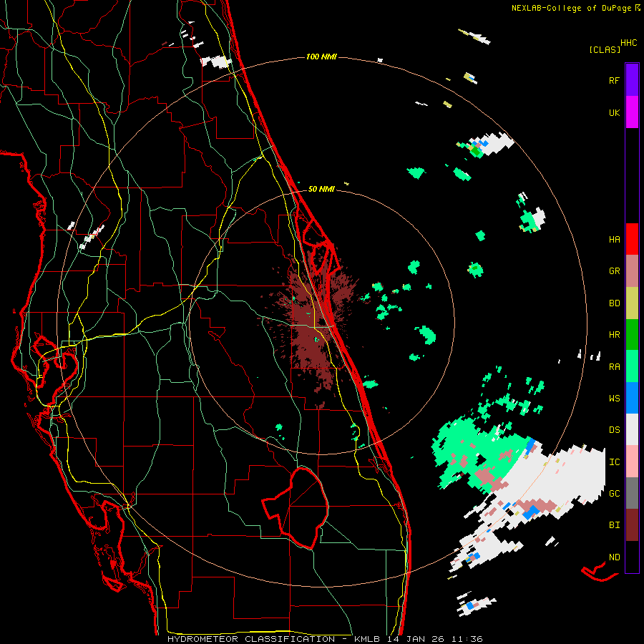
Task: Click the purple RF legend color swatch
Action: click(632, 80)
